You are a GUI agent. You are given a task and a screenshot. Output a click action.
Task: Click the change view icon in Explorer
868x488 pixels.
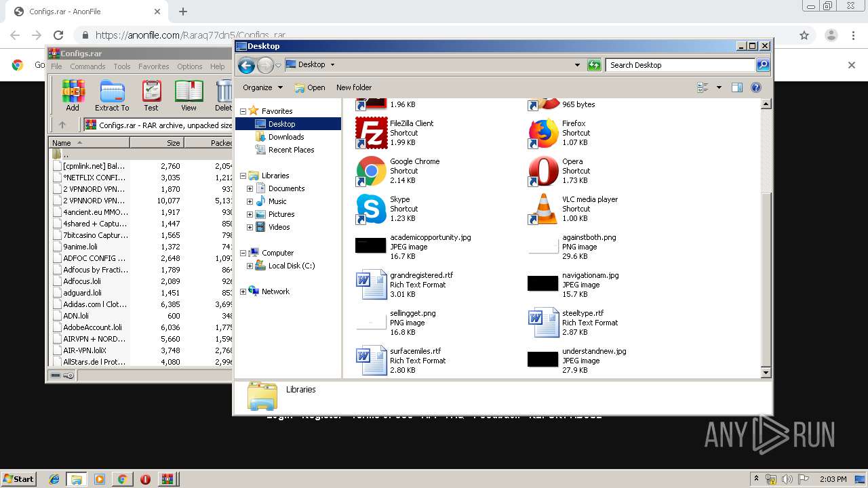pos(703,87)
